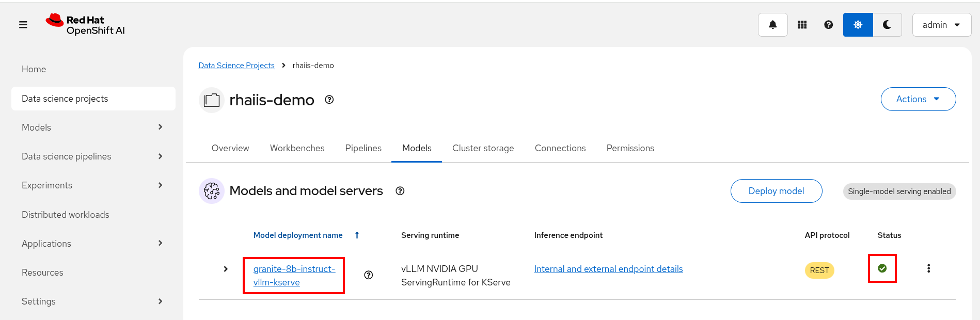Open the application launcher grid icon
The width and height of the screenshot is (980, 320).
tap(802, 25)
